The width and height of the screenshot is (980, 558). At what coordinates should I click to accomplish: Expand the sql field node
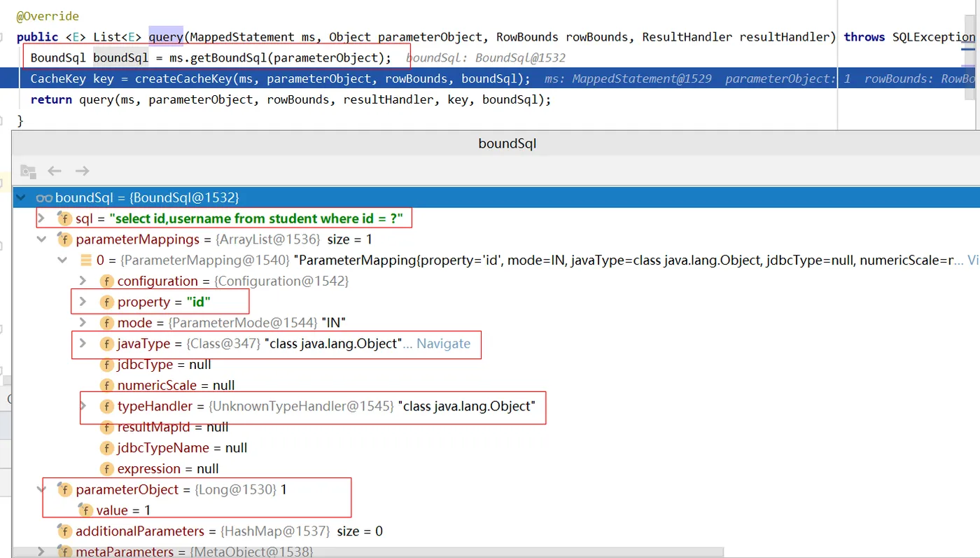pos(41,218)
